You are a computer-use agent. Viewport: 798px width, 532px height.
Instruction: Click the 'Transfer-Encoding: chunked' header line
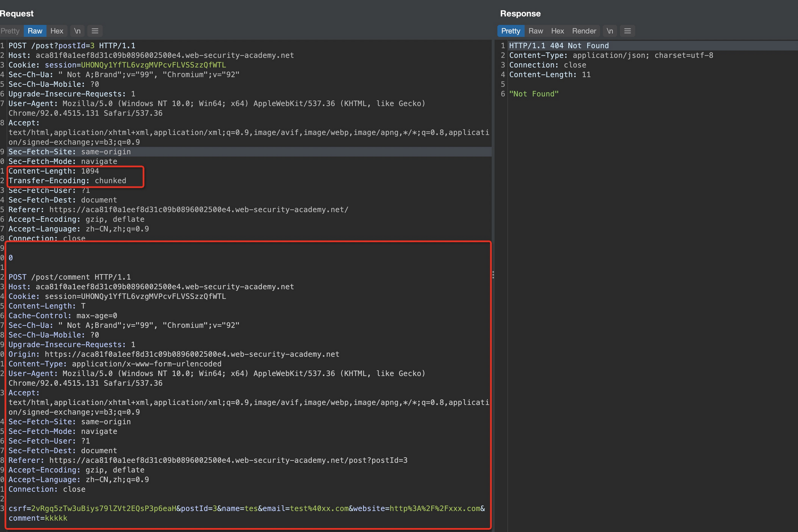point(67,181)
